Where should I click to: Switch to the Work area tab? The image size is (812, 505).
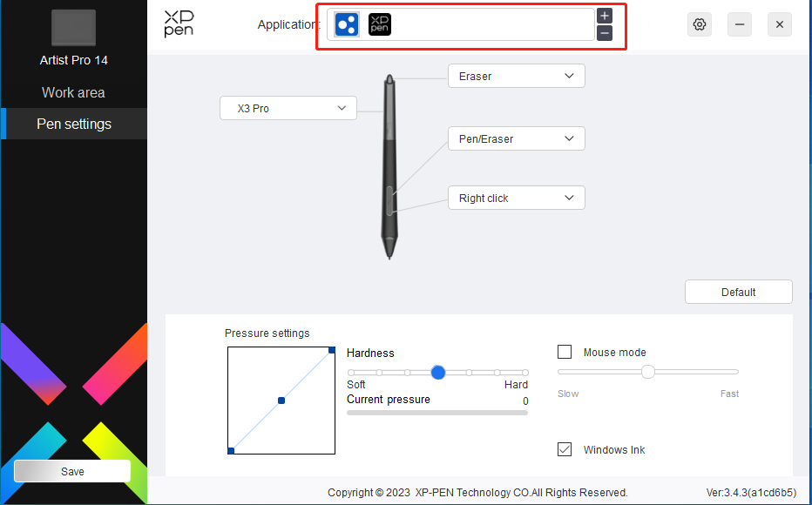coord(73,92)
